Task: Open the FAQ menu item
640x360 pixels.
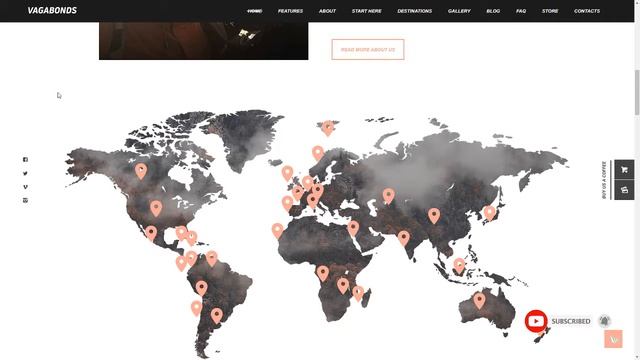Action: pyautogui.click(x=521, y=11)
